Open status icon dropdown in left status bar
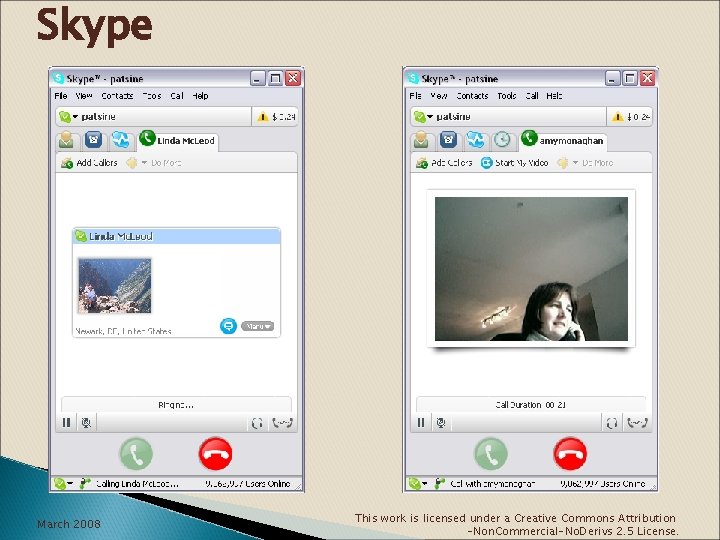The image size is (720, 540). click(63, 484)
